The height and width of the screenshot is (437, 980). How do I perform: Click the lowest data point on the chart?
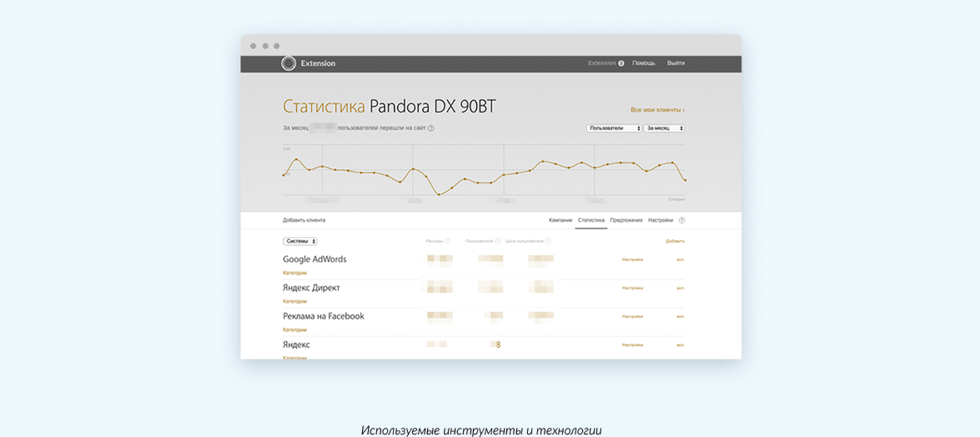tap(439, 194)
